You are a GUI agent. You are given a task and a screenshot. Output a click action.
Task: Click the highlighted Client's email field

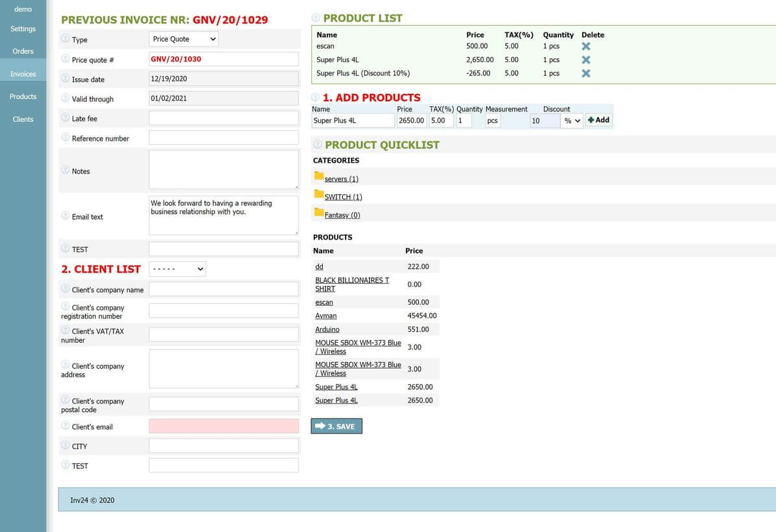point(223,426)
